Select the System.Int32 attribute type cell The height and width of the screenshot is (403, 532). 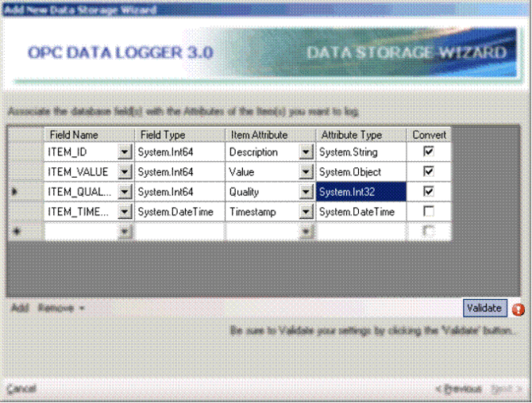pos(361,192)
